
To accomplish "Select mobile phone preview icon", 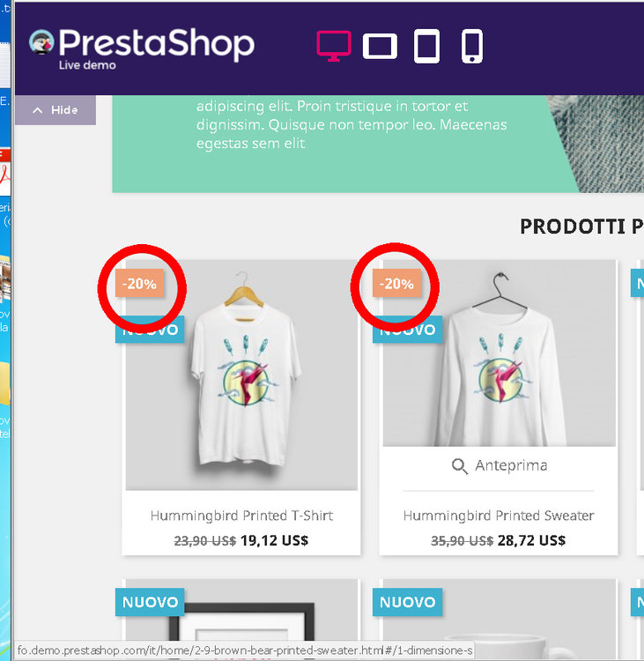I will click(x=472, y=46).
